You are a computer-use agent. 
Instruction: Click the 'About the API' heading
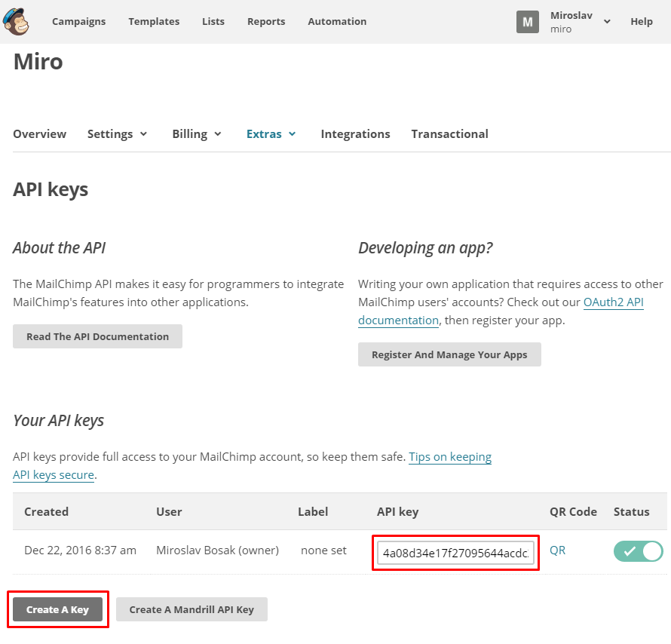tap(59, 248)
